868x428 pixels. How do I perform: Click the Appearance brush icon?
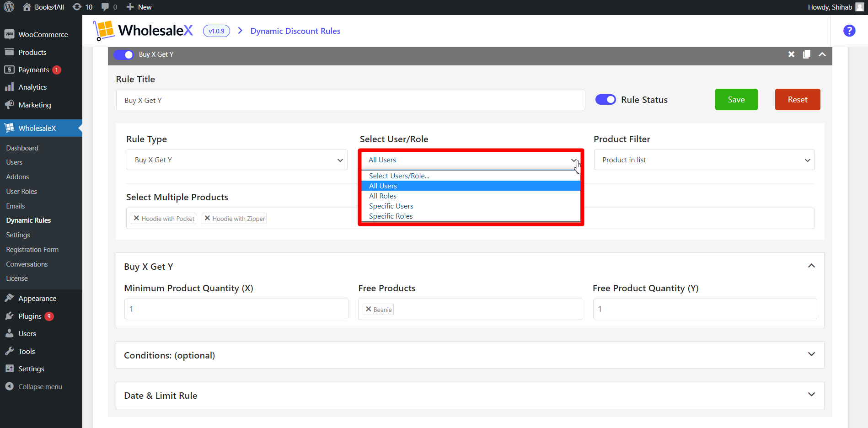[x=9, y=298]
